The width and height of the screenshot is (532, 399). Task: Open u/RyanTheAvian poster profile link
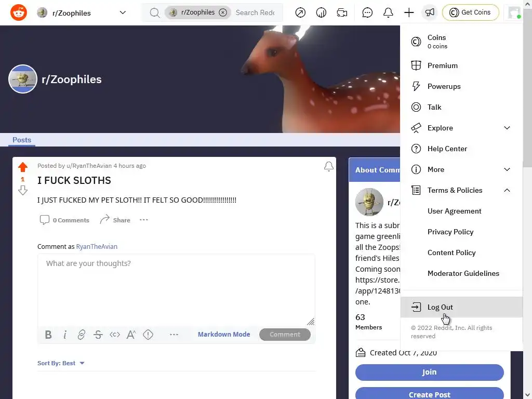point(89,166)
